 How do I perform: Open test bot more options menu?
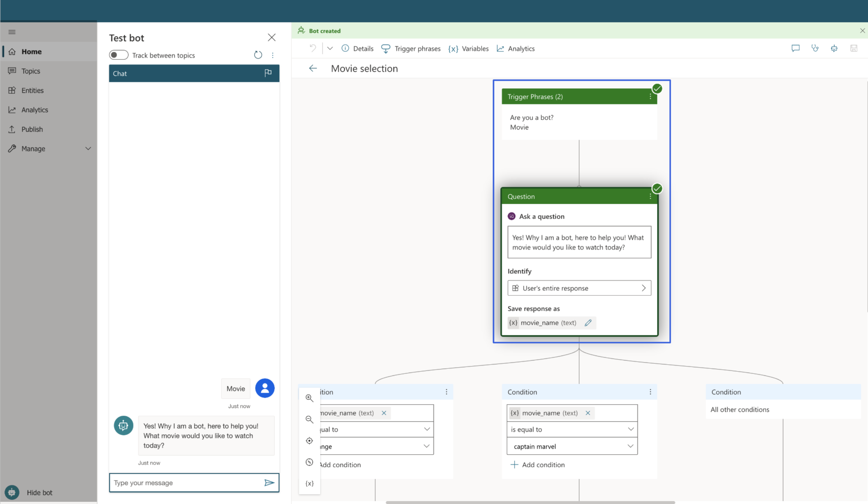click(272, 55)
